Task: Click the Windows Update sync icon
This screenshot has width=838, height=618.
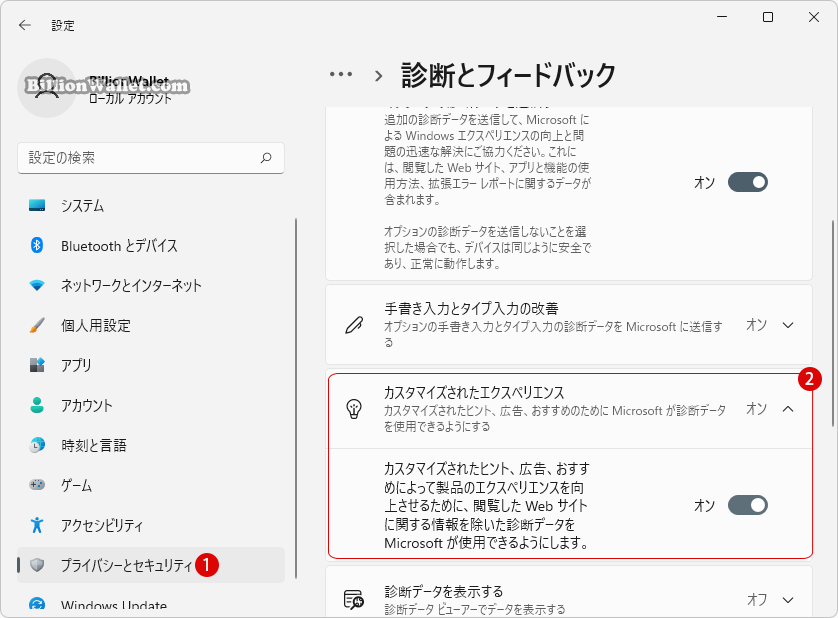Action: pyautogui.click(x=37, y=605)
